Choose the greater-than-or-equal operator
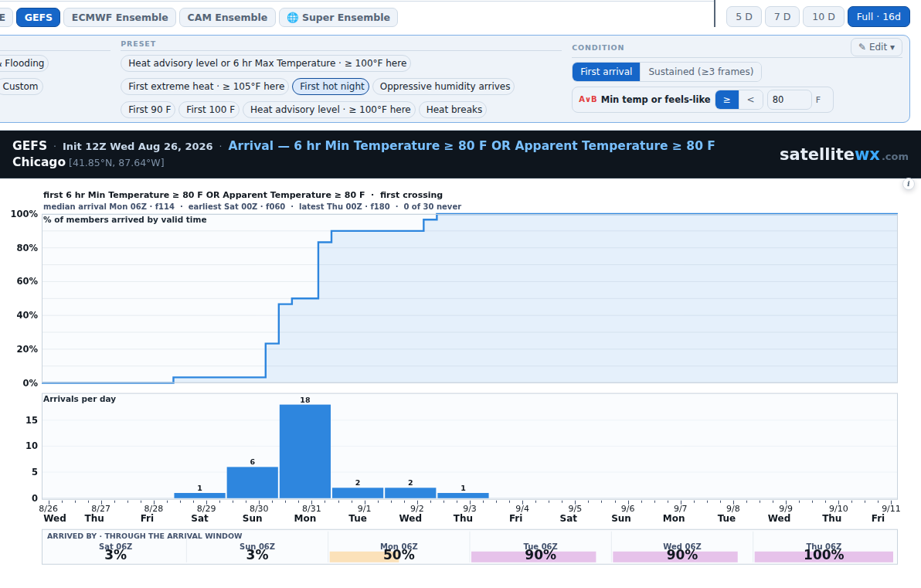Image resolution: width=921 pixels, height=588 pixels. coord(727,100)
